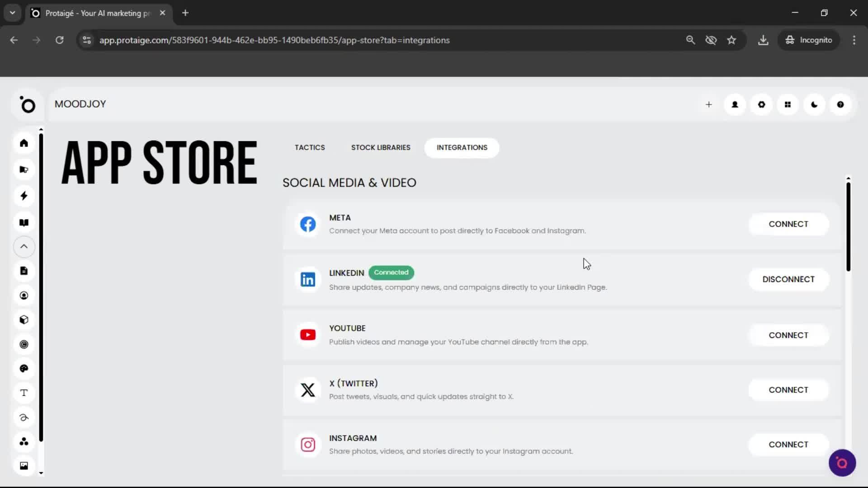Viewport: 868px width, 488px height.
Task: Select the color palette sidebar icon
Action: (x=24, y=368)
